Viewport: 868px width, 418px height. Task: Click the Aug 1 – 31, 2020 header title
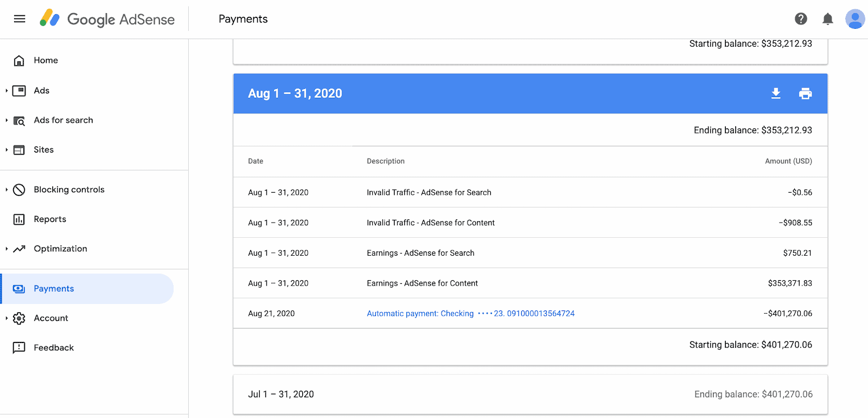[x=295, y=93]
